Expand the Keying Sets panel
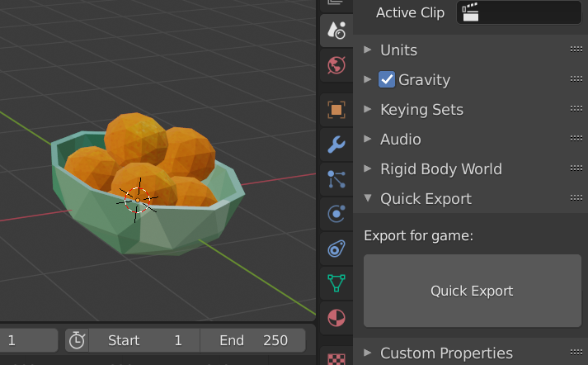The height and width of the screenshot is (365, 588). tap(368, 109)
